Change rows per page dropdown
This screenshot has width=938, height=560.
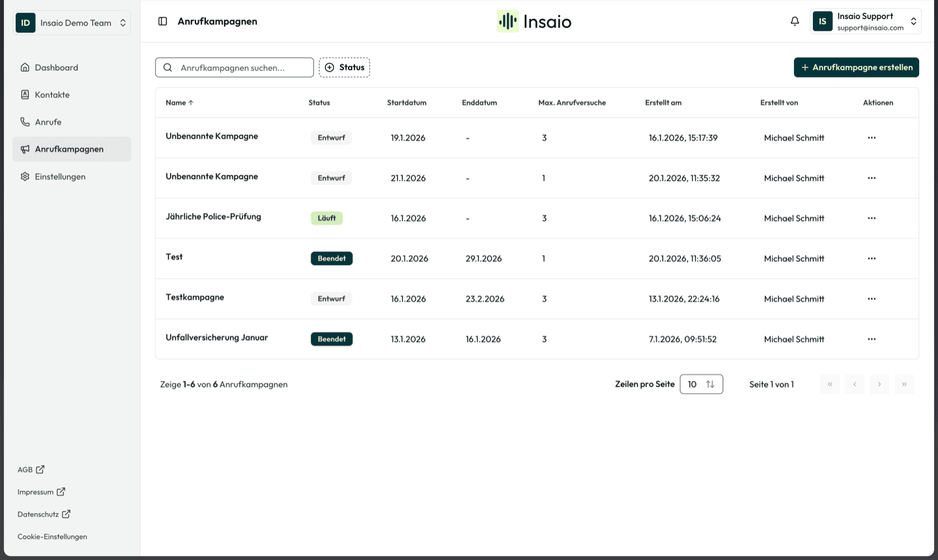click(701, 384)
